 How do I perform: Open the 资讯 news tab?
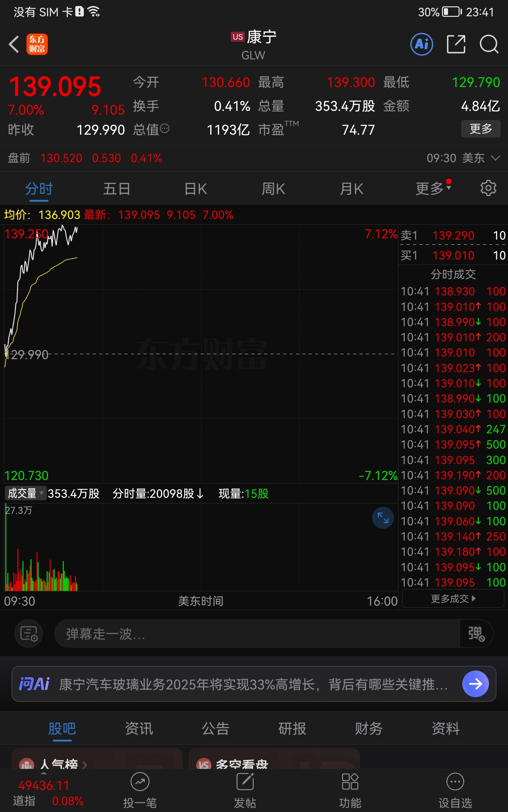[139, 729]
